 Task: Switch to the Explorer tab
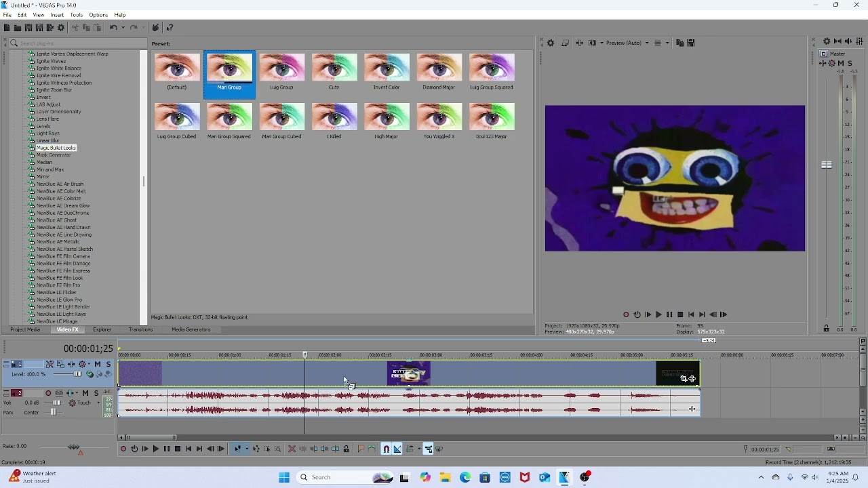(x=102, y=330)
